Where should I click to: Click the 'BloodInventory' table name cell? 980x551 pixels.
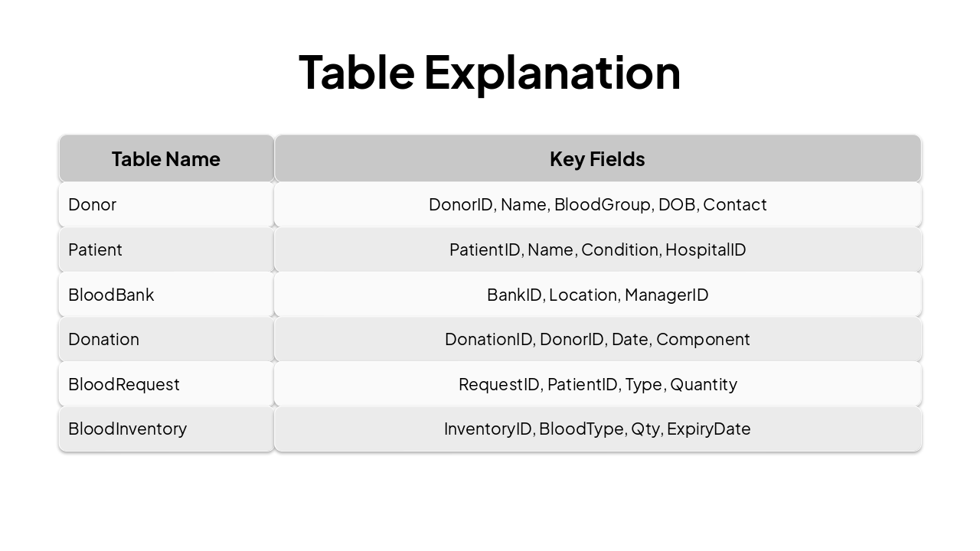click(x=166, y=429)
